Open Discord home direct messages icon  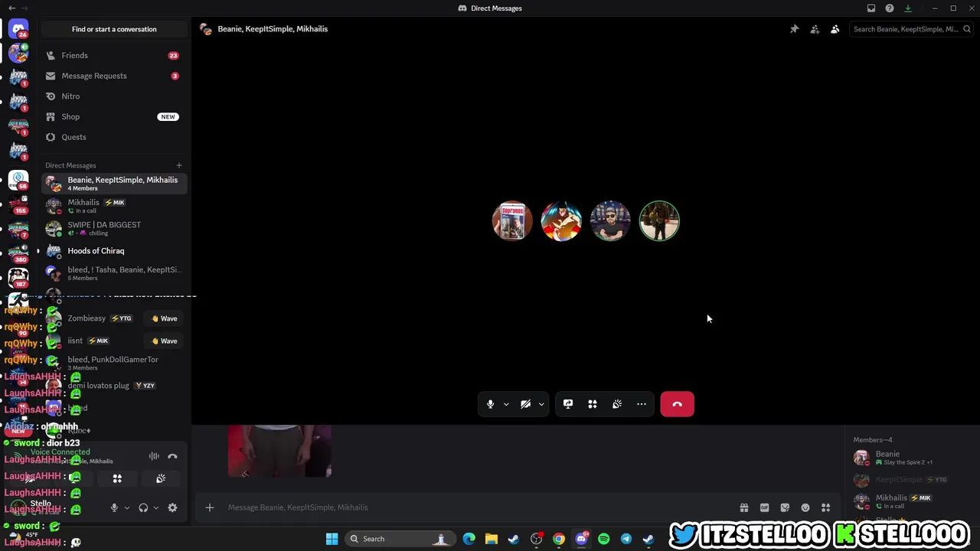click(18, 29)
